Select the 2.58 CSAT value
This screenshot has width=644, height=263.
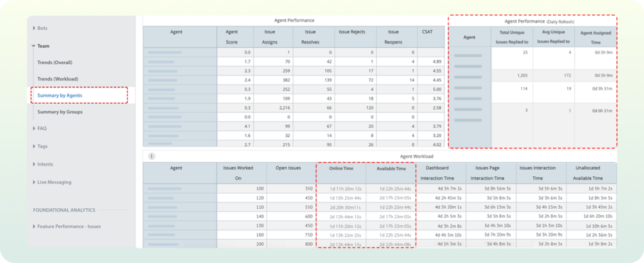coord(430,108)
